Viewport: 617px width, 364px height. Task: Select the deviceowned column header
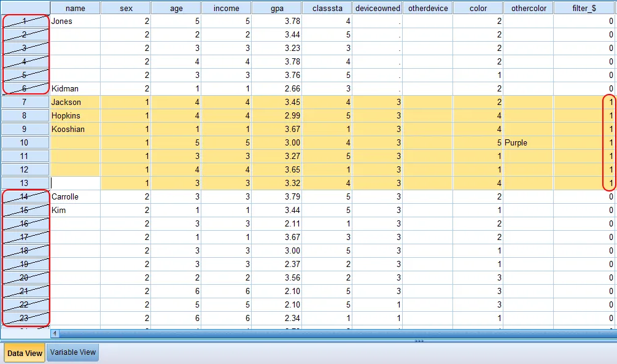pos(378,7)
